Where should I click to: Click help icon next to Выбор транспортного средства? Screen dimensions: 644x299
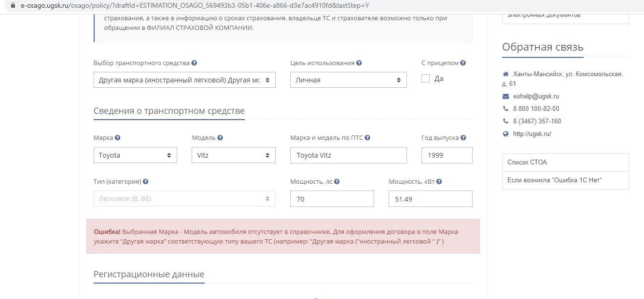click(194, 63)
